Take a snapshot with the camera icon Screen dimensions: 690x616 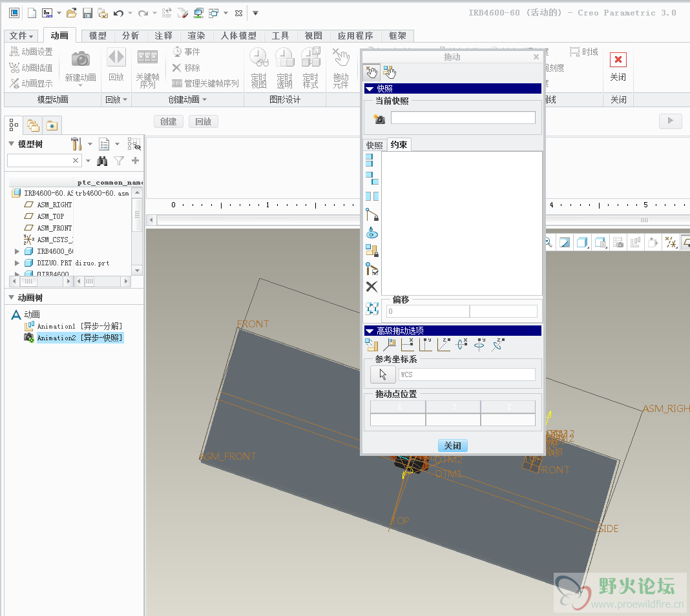[379, 119]
